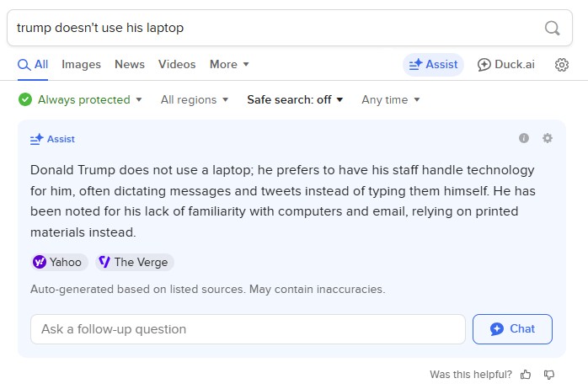Open the search settings gear icon
This screenshot has width=588, height=389.
(x=561, y=65)
